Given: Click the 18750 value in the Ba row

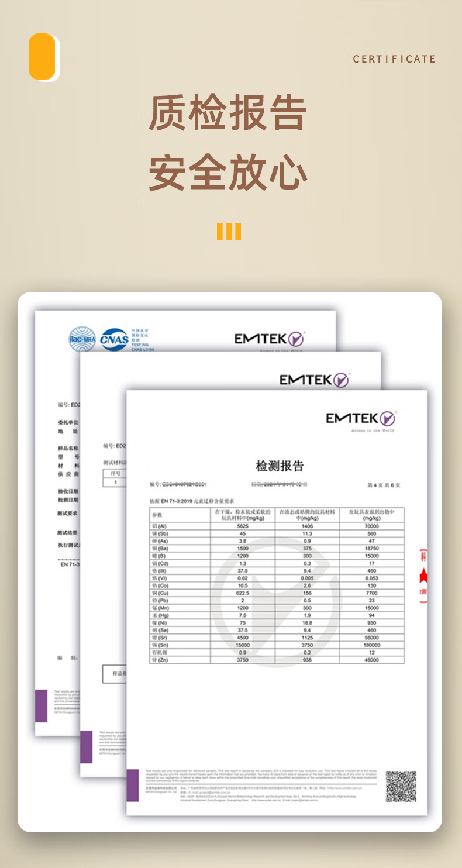Looking at the screenshot, I should tap(372, 549).
